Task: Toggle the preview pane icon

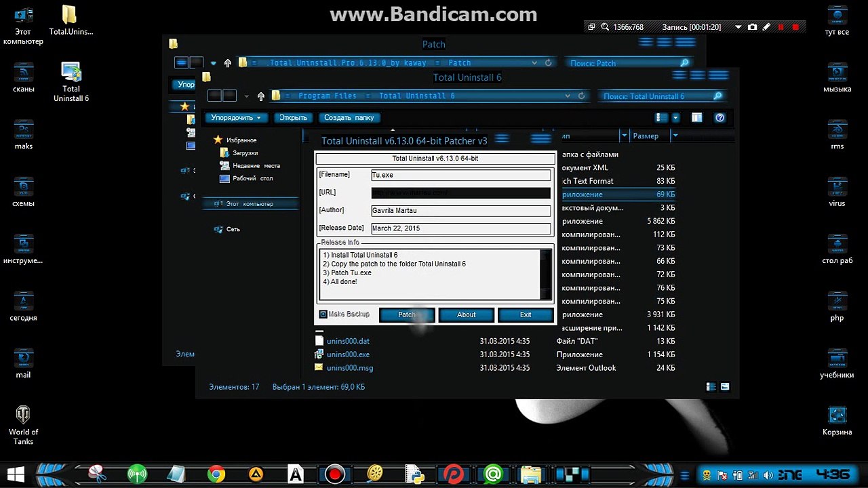Action: pos(696,118)
